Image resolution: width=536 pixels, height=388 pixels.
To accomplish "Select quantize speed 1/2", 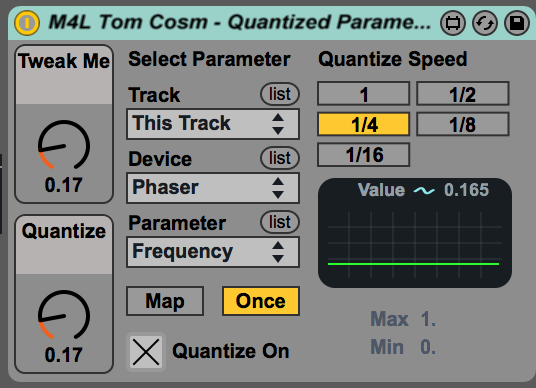I will click(x=463, y=94).
